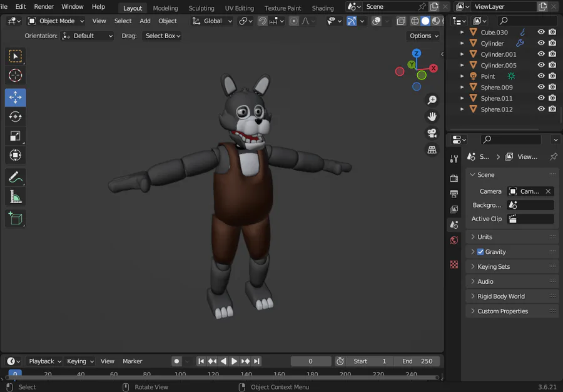Open the Render menu
Viewport: 563px width, 392px height.
pos(44,6)
